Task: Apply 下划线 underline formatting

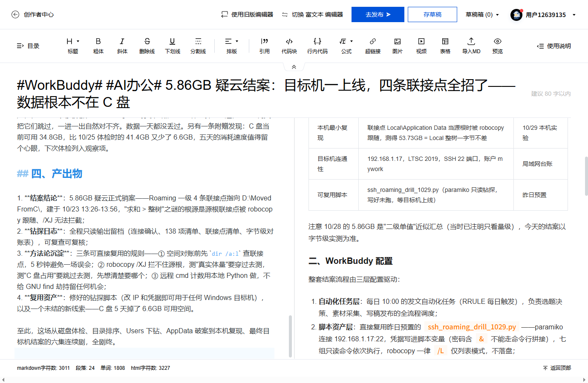Action: pos(173,46)
